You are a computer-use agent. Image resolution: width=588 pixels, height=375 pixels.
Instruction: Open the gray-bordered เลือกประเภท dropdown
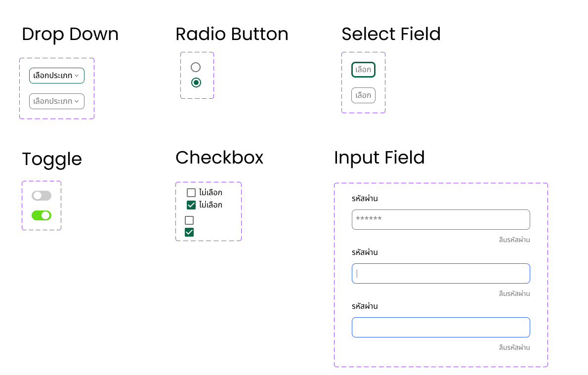pyautogui.click(x=56, y=101)
